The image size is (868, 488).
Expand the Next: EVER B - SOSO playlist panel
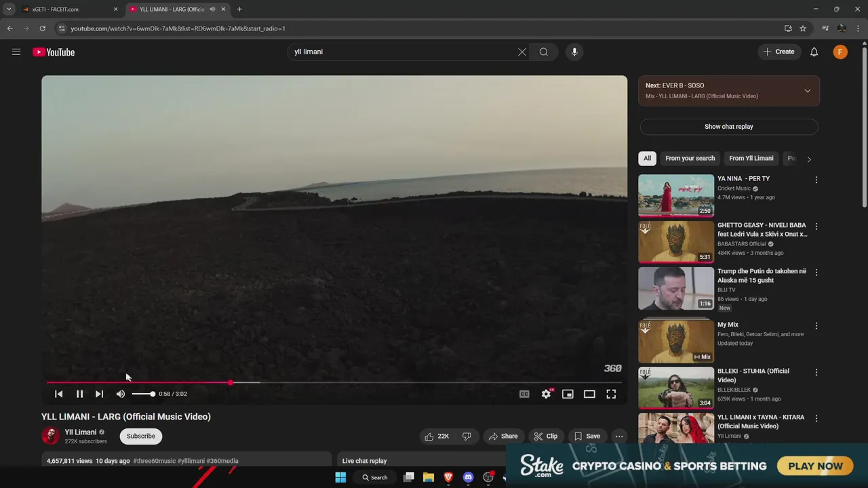(x=807, y=91)
